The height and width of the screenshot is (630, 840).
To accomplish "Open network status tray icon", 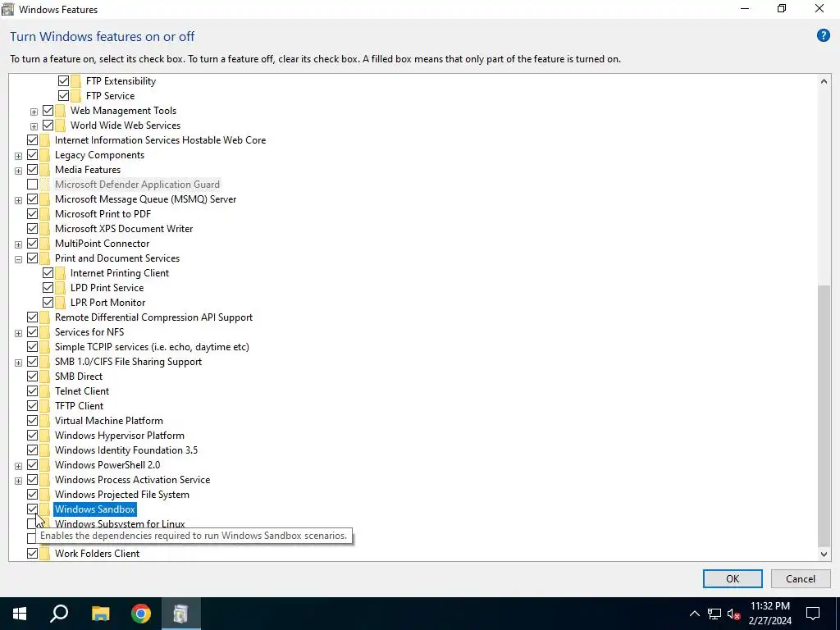I will pyautogui.click(x=714, y=614).
